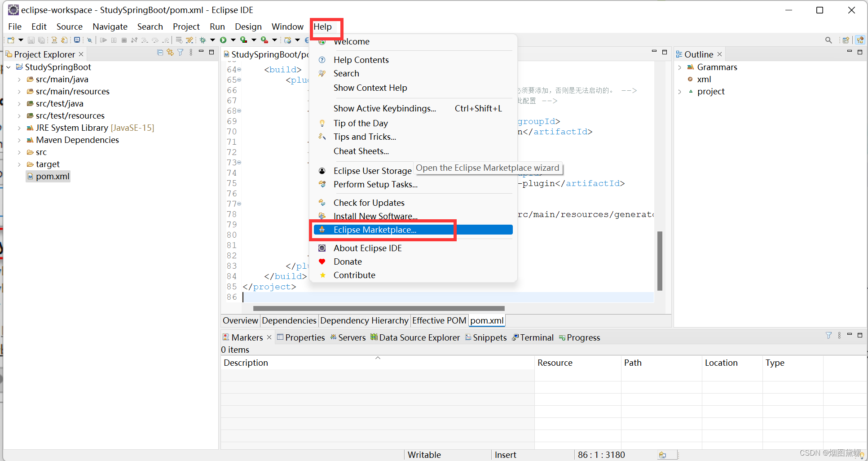Minimize the Outline view panel
The width and height of the screenshot is (868, 461).
850,52
